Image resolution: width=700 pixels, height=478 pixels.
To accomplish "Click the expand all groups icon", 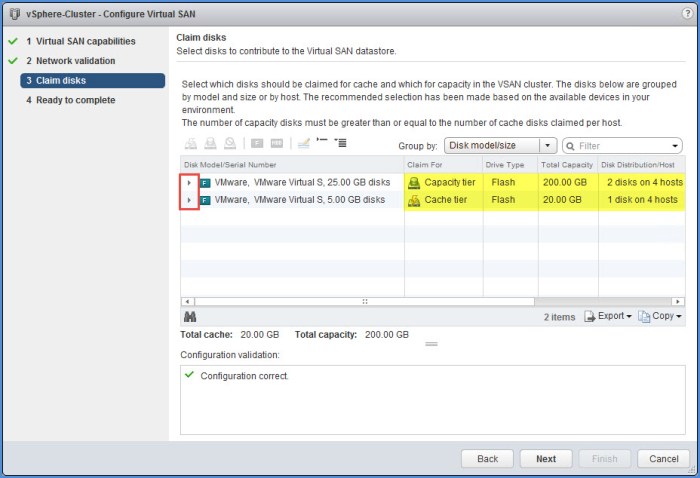I will [x=341, y=143].
